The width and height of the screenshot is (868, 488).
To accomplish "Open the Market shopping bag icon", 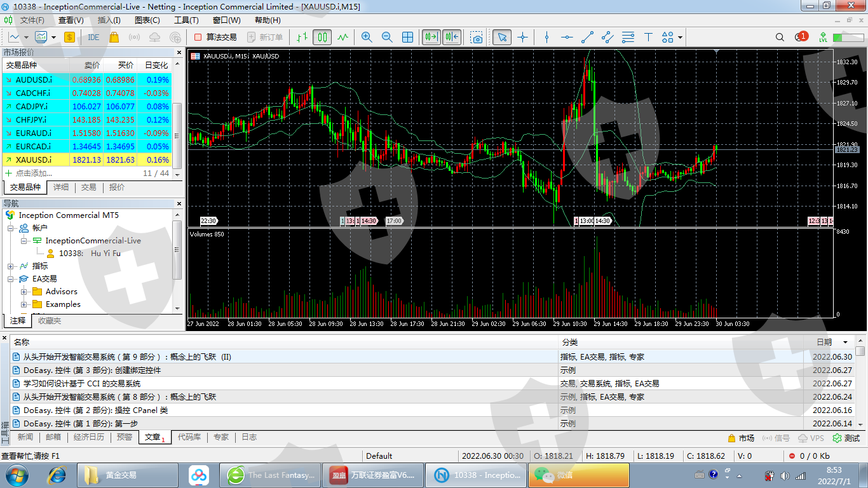I will pyautogui.click(x=114, y=37).
